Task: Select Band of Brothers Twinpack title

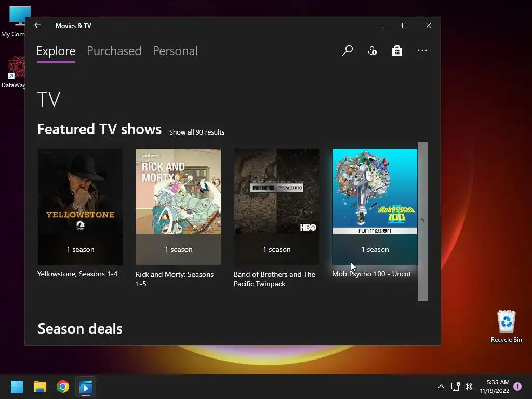Action: (274, 279)
